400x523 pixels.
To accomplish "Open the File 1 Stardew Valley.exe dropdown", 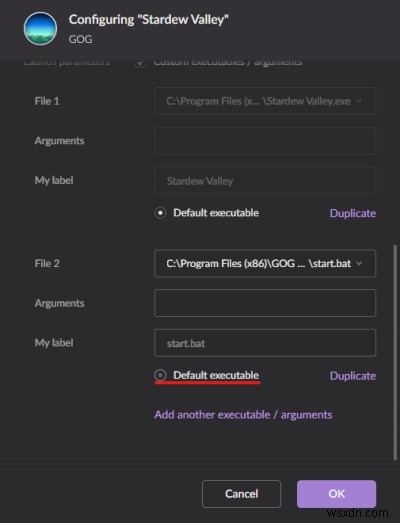I will point(265,101).
